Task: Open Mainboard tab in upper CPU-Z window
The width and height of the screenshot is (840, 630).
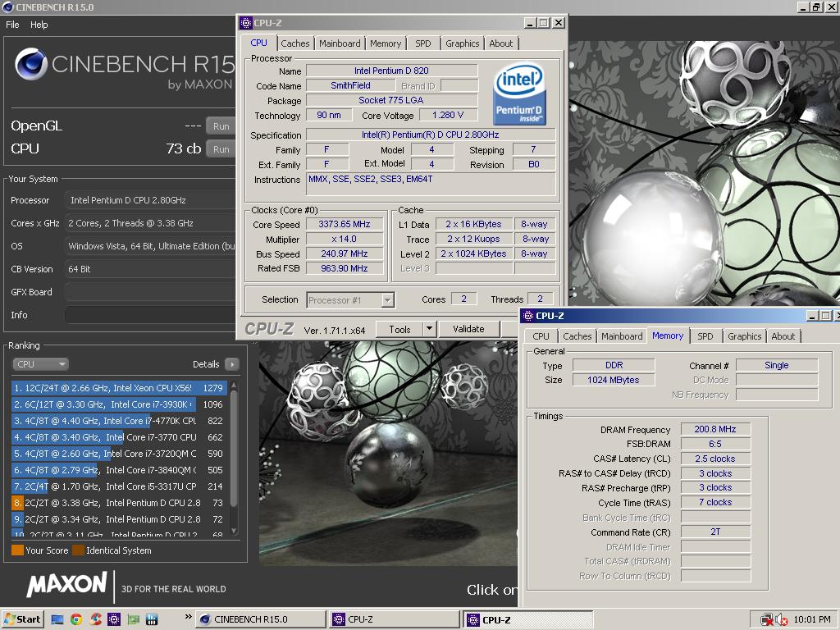Action: 340,43
